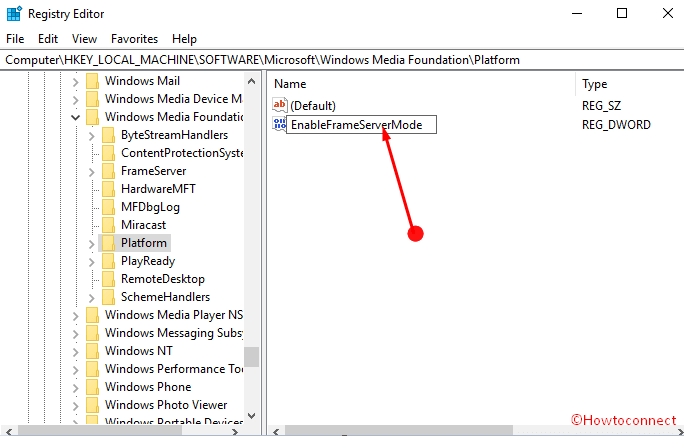
Task: Click the Windows Photo Viewer folder icon
Action: [x=92, y=405]
